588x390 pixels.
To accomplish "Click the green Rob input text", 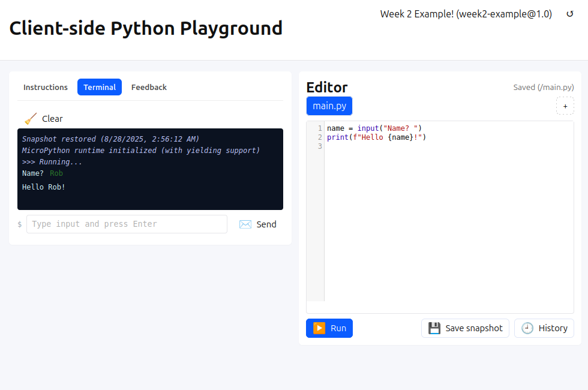I will (x=56, y=173).
